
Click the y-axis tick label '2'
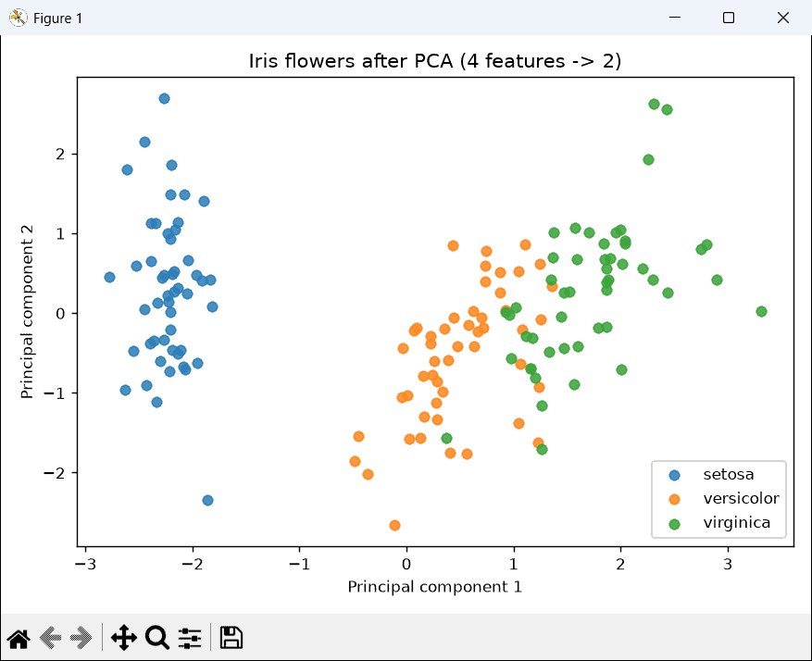tap(60, 155)
